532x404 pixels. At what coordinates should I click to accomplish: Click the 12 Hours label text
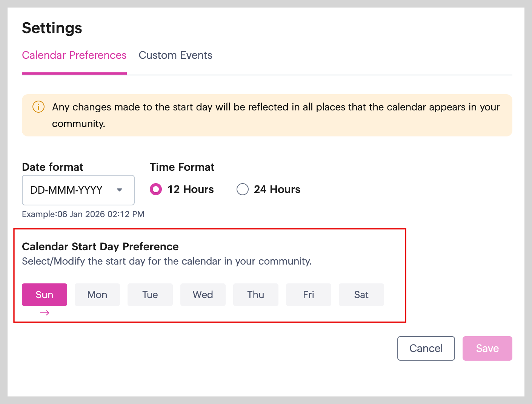(x=191, y=189)
